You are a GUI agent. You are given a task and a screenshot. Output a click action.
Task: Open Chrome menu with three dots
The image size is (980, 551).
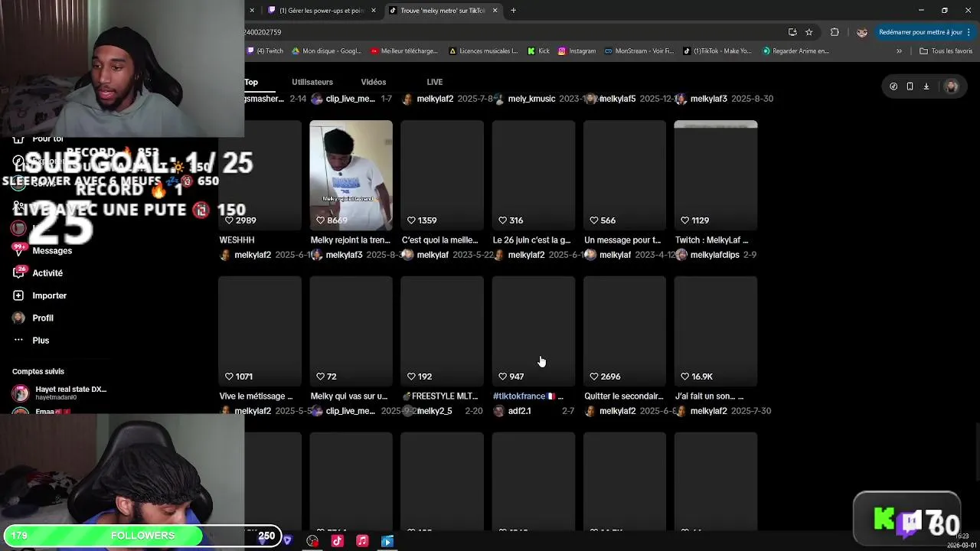pyautogui.click(x=970, y=32)
